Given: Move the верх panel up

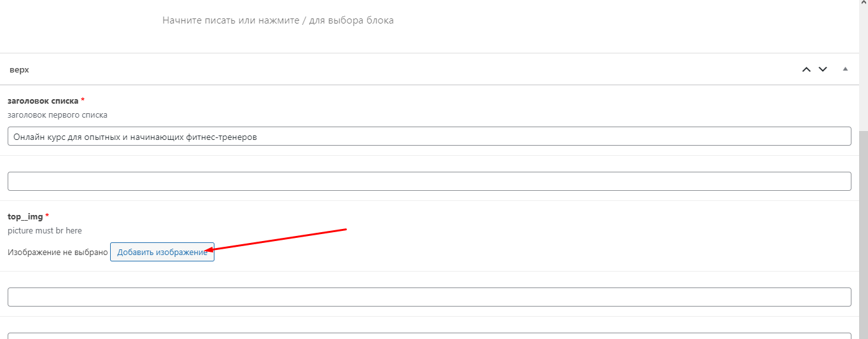Looking at the screenshot, I should pos(806,69).
